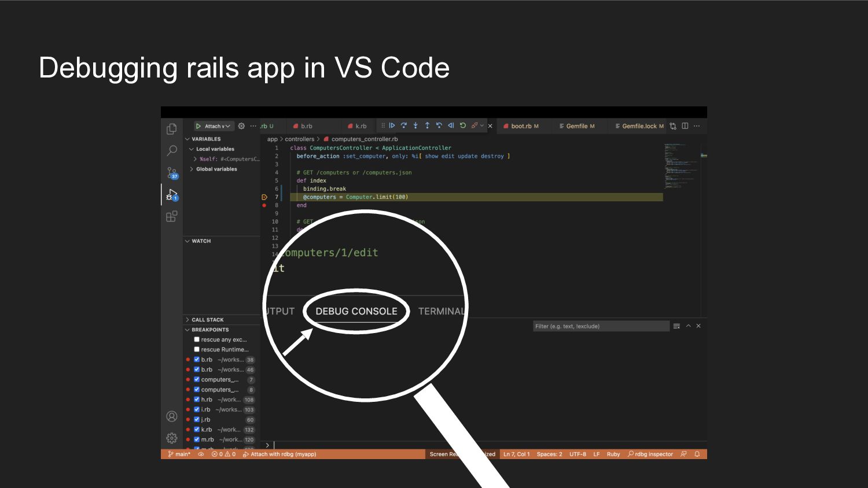Open the changes compare icon in editor
This screenshot has width=868, height=488.
pos(673,126)
